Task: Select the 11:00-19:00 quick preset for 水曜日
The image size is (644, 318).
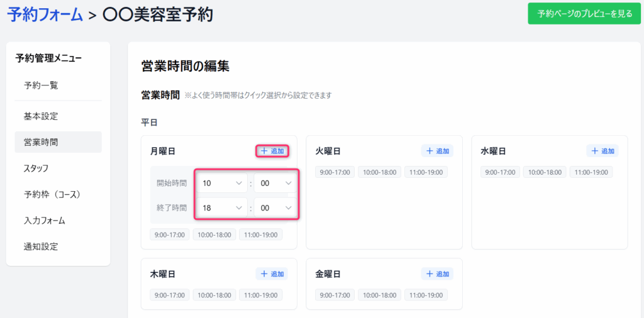Action: (591, 172)
